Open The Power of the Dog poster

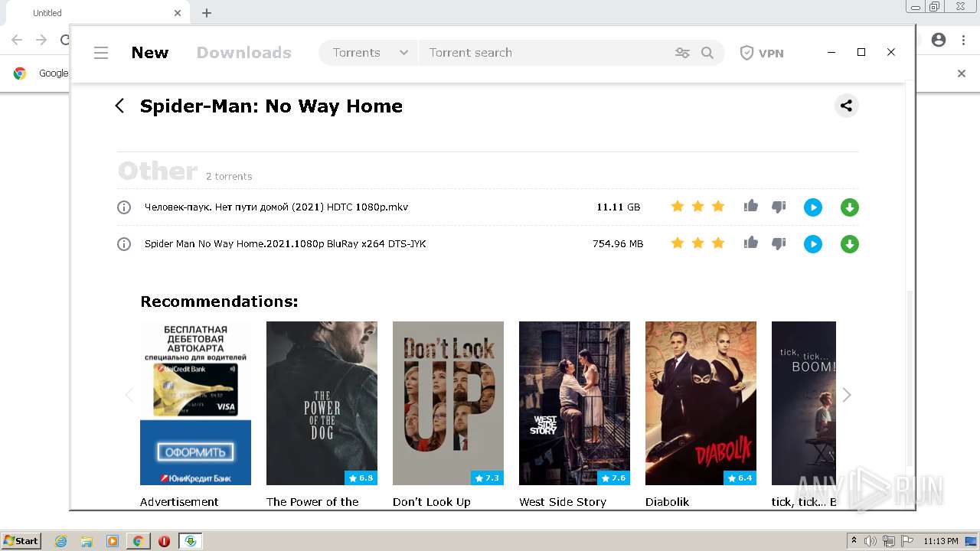tap(322, 403)
